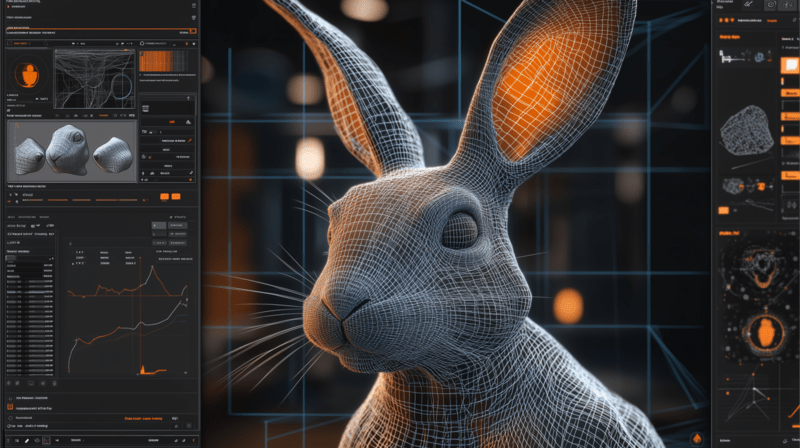Click the first of the two orange buttons under the heads viewport
800x448 pixels.
[164, 196]
